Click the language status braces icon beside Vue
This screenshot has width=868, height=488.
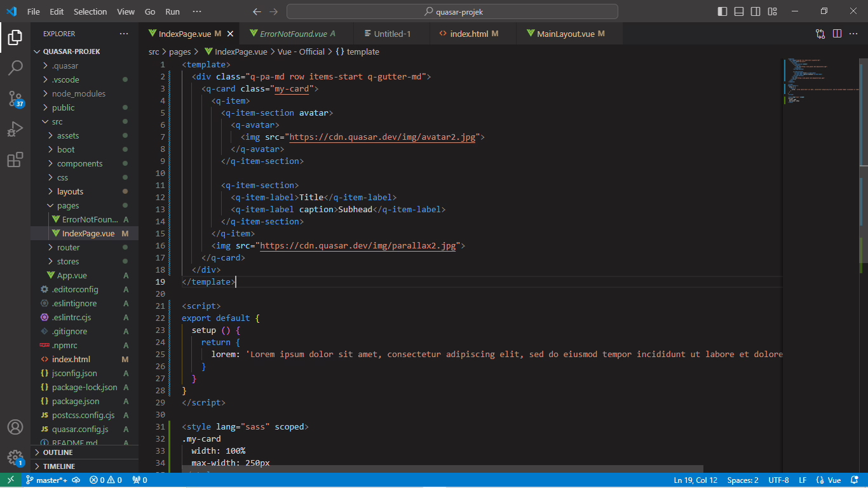point(820,480)
